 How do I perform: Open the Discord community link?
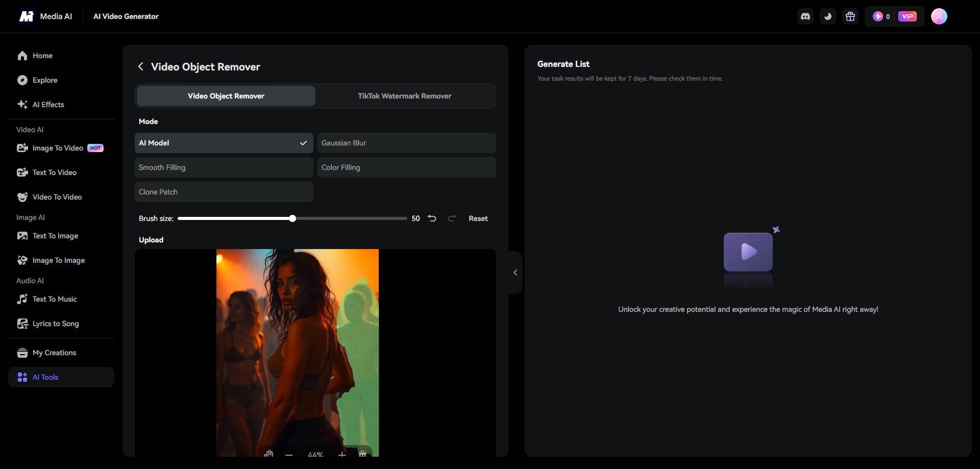tap(805, 16)
